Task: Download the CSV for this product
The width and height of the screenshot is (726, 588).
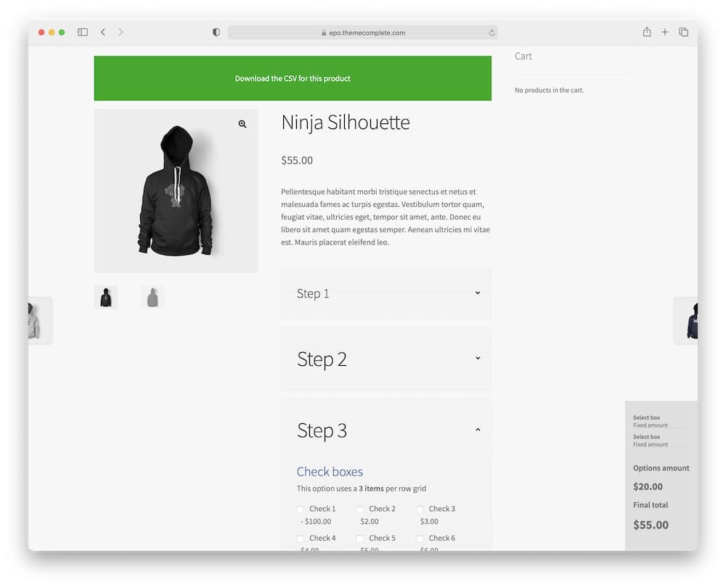Action: (x=293, y=78)
